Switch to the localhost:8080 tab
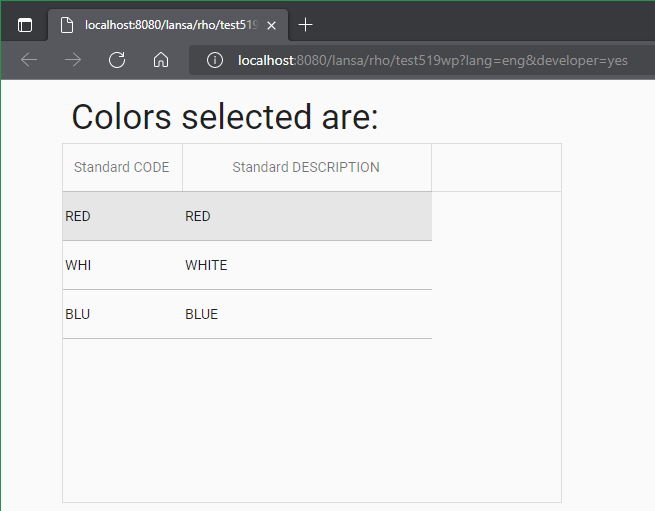 point(168,25)
